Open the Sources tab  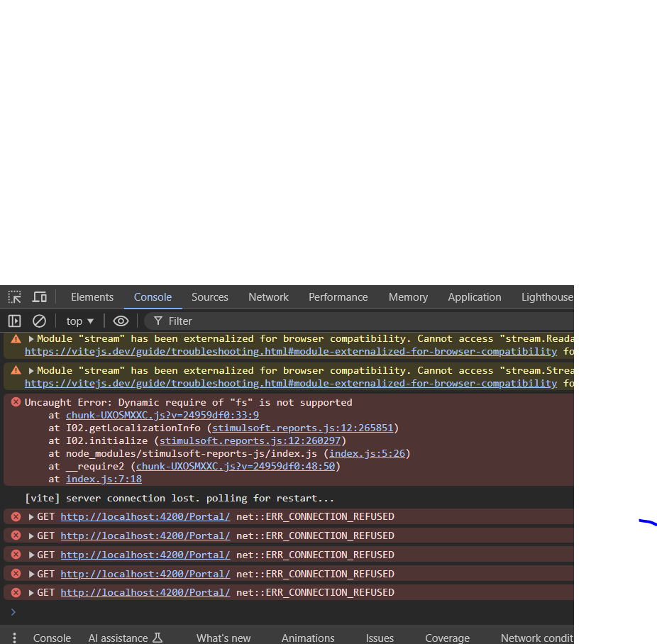tap(210, 297)
